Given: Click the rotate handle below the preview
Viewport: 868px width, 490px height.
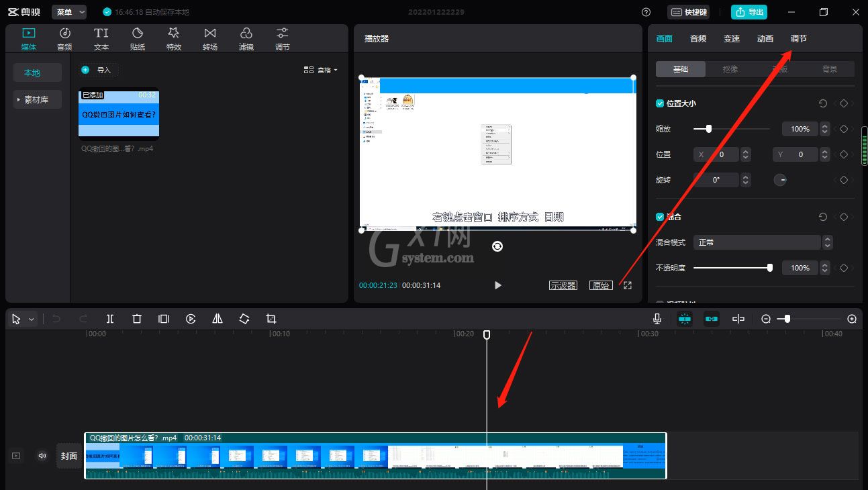Looking at the screenshot, I should [x=497, y=246].
